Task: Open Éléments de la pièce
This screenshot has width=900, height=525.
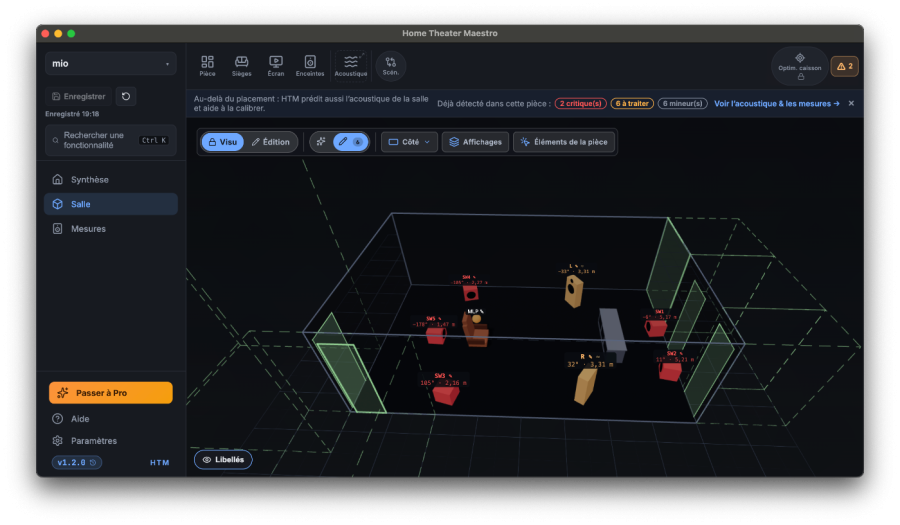Action: pos(564,142)
